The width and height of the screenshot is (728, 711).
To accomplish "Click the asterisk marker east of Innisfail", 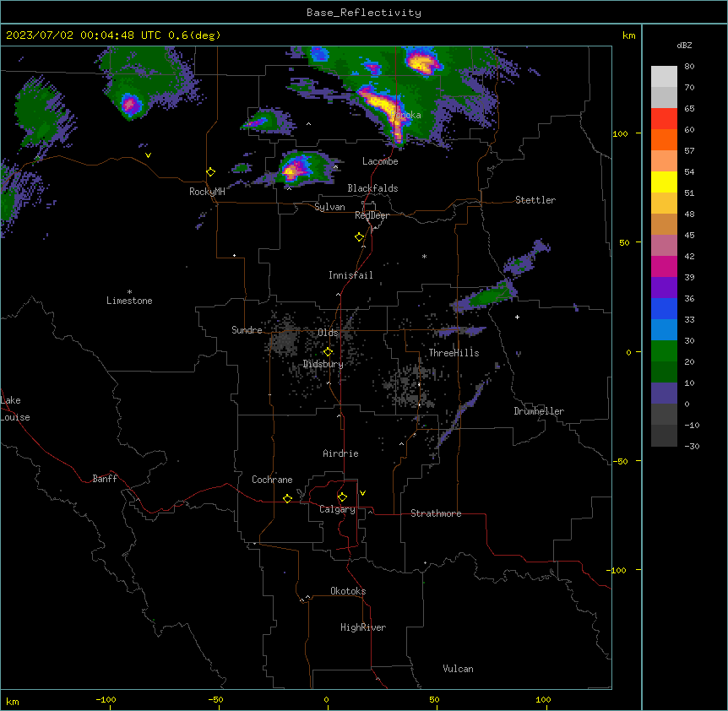I will [x=424, y=256].
